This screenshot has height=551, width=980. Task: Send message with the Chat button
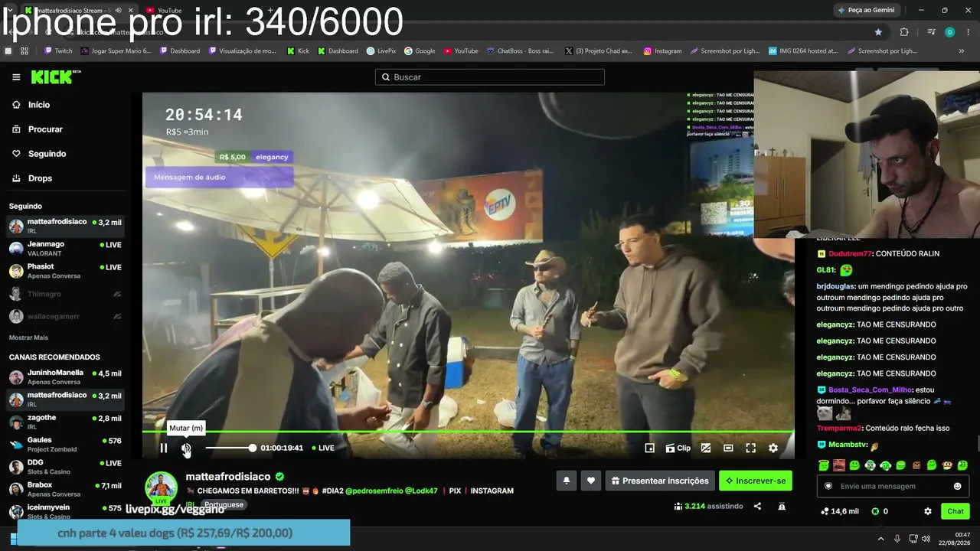tap(955, 511)
